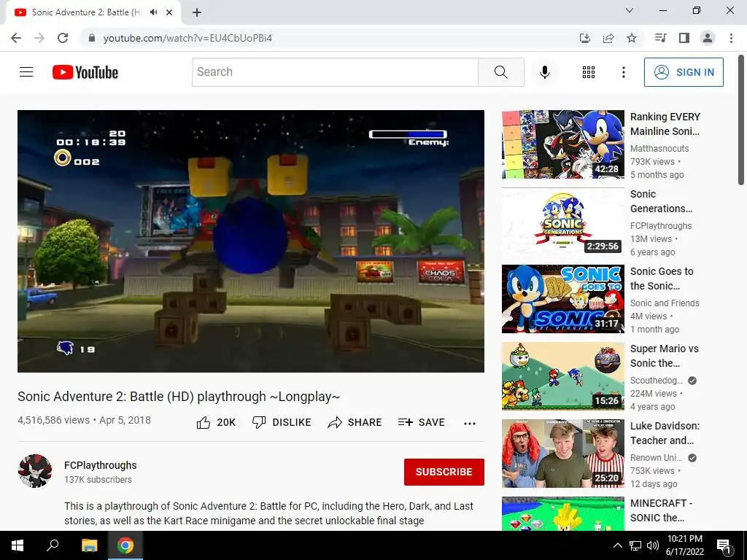Mute tab via speaker icon
Image resolution: width=747 pixels, height=560 pixels.
[153, 12]
